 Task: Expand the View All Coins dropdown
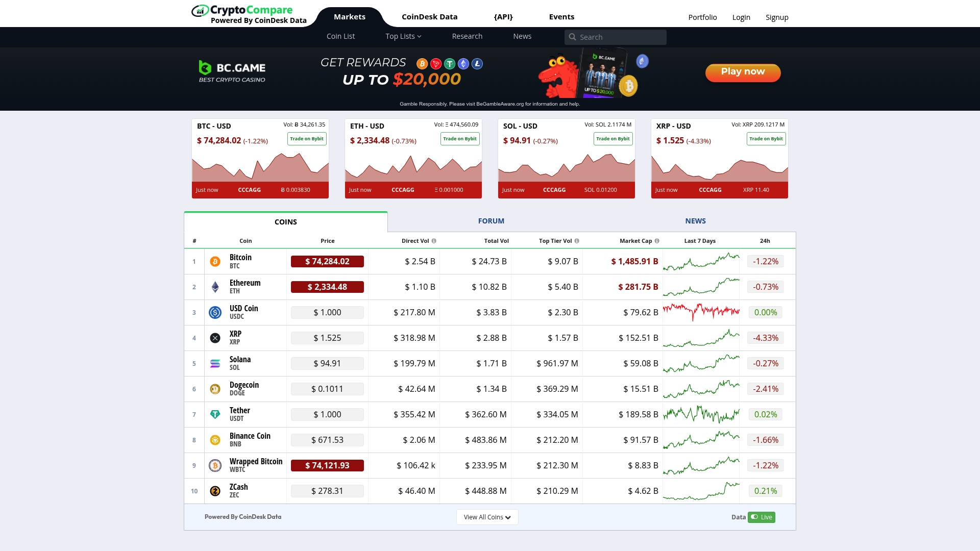(486, 517)
